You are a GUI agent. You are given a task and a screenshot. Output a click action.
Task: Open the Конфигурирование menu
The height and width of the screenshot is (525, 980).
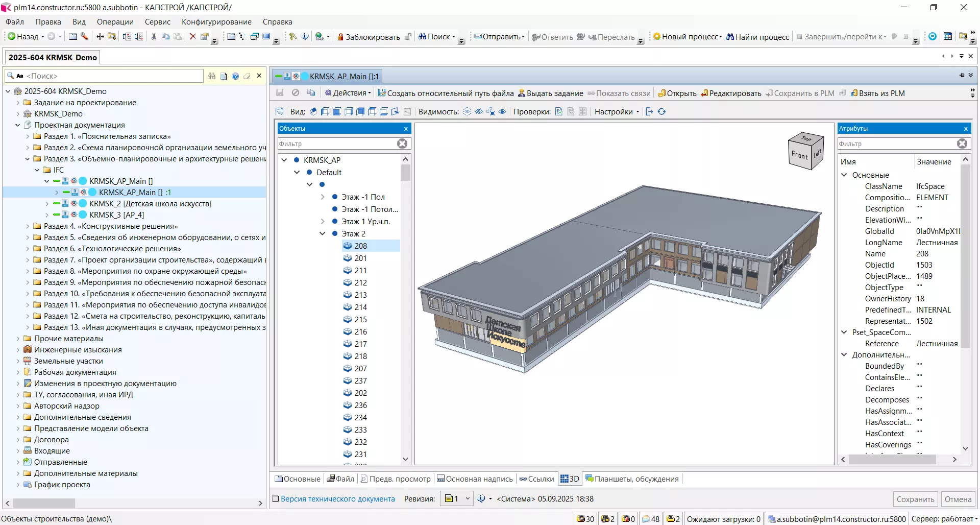tap(216, 22)
